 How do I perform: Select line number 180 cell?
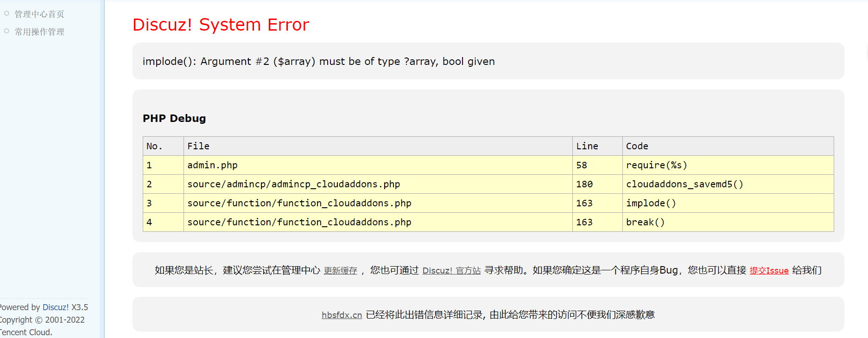pyautogui.click(x=597, y=184)
